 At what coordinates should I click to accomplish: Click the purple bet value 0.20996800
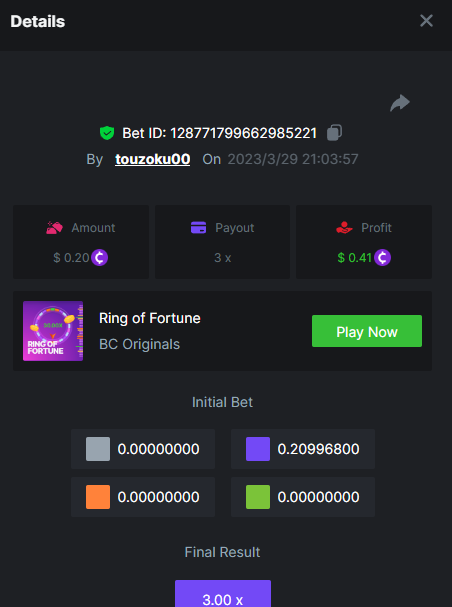[x=318, y=449]
